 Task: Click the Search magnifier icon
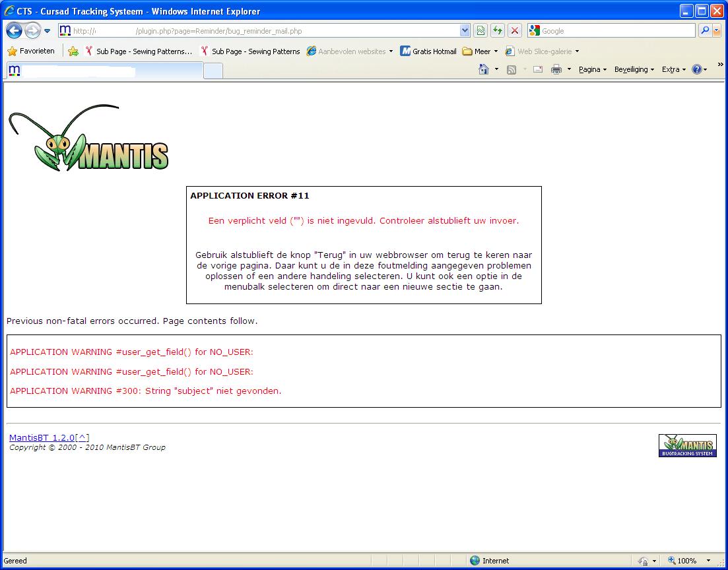tap(705, 30)
